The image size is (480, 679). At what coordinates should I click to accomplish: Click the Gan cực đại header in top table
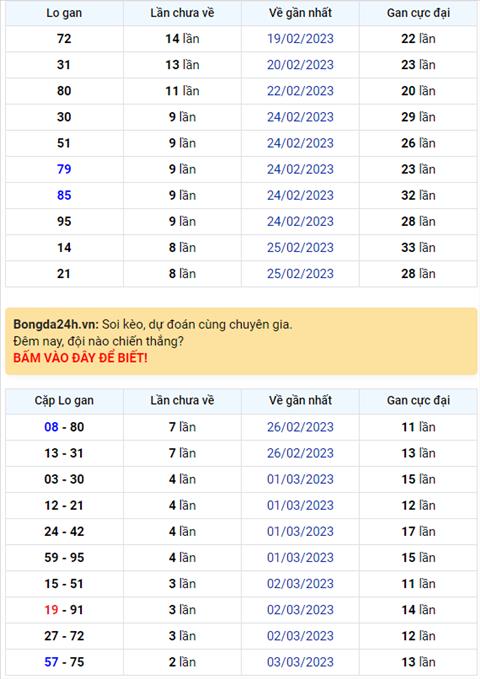418,13
